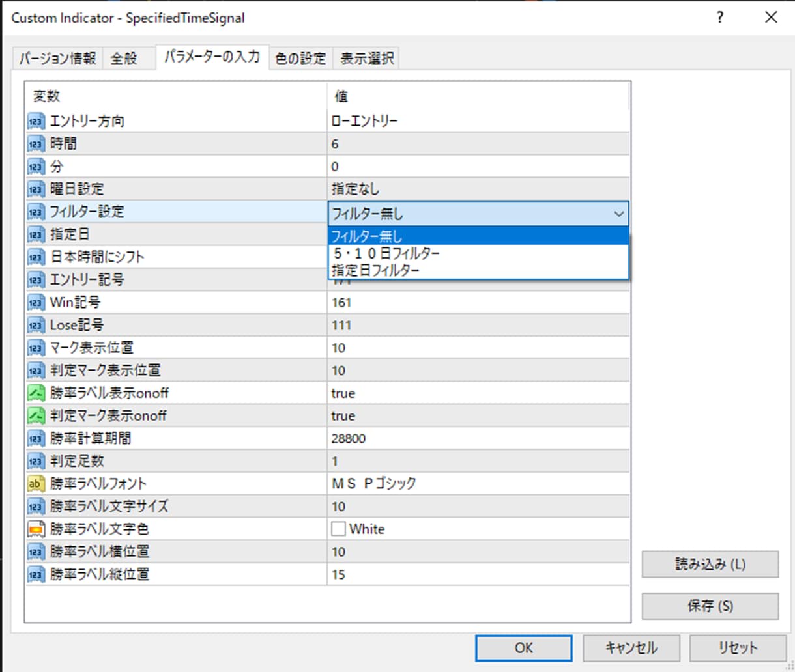Click the リセット button
795x672 pixels.
point(738,648)
